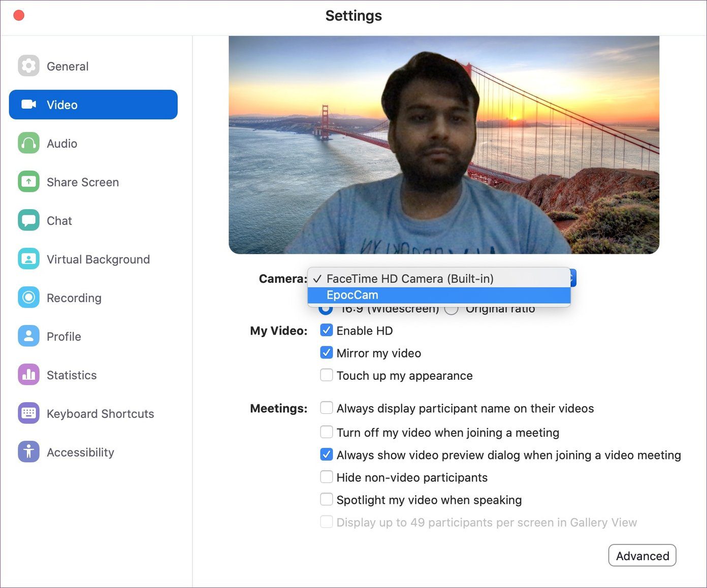Open Share Screen settings icon

pyautogui.click(x=28, y=182)
